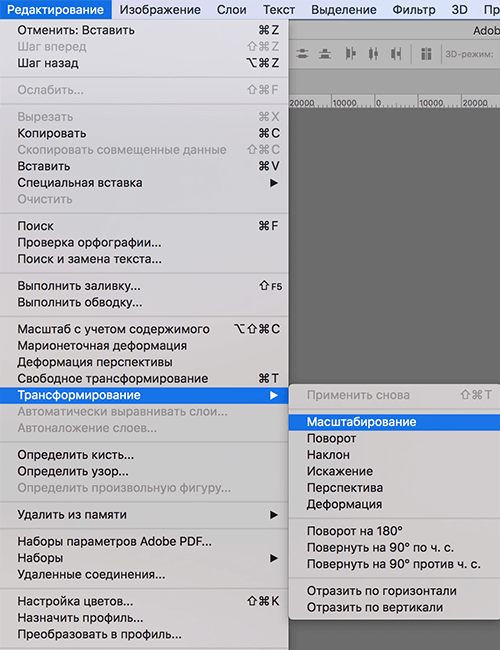
Task: Click the auto-align layers icon in options bar
Action: 426,53
